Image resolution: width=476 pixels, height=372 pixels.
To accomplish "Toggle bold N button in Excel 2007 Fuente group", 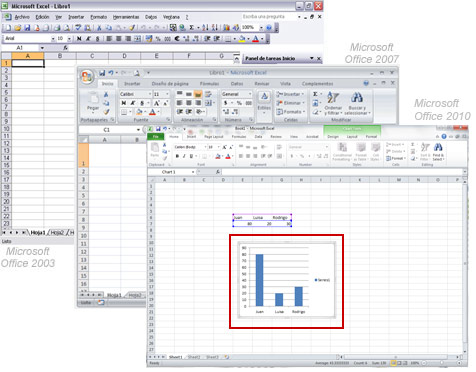I will coord(124,103).
